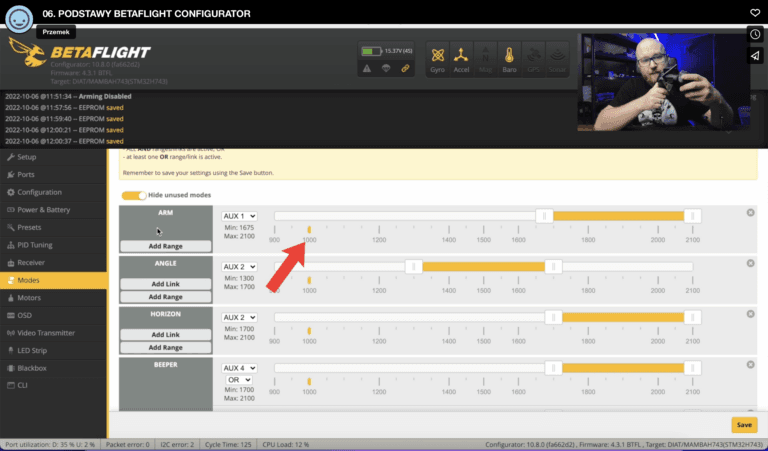
Task: Click the 'Arming Disabled' log entry
Action: click(x=68, y=96)
